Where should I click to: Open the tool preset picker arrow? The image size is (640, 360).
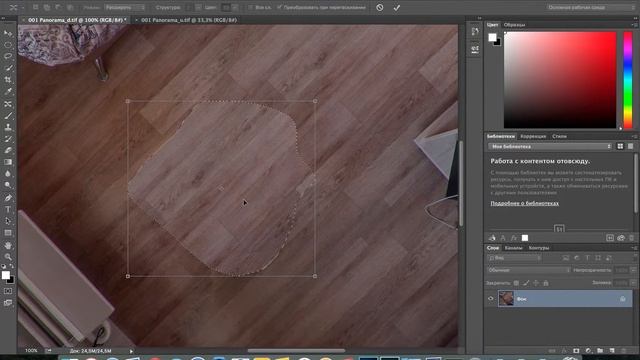23,7
